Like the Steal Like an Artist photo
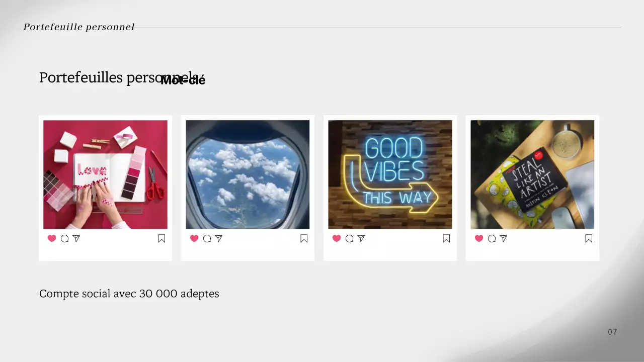Viewport: 644px width, 362px height. pyautogui.click(x=479, y=238)
